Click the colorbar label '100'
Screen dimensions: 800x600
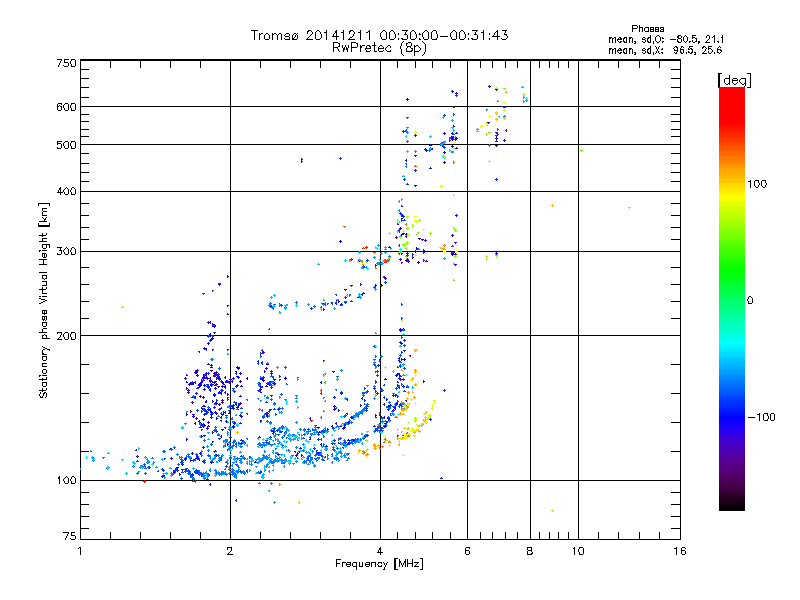pos(757,184)
